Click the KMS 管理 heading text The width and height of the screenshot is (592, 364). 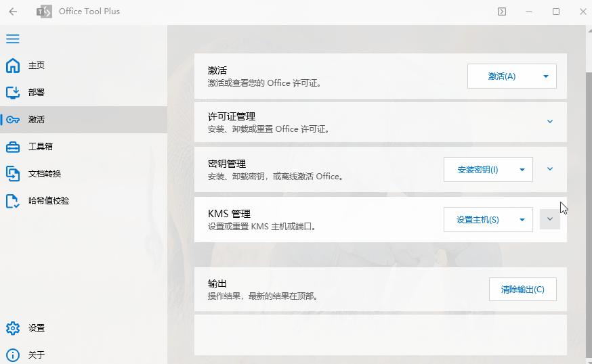(229, 214)
